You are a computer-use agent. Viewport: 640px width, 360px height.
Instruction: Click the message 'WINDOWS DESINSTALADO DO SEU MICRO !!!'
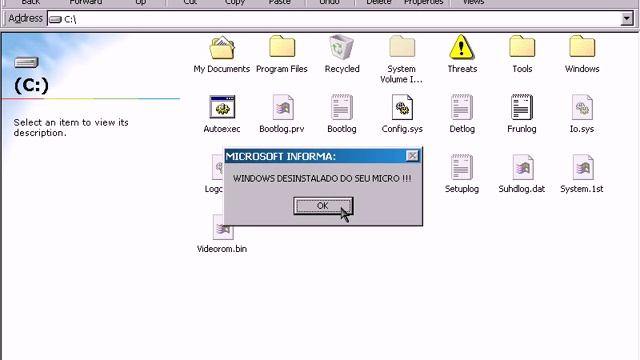(322, 179)
